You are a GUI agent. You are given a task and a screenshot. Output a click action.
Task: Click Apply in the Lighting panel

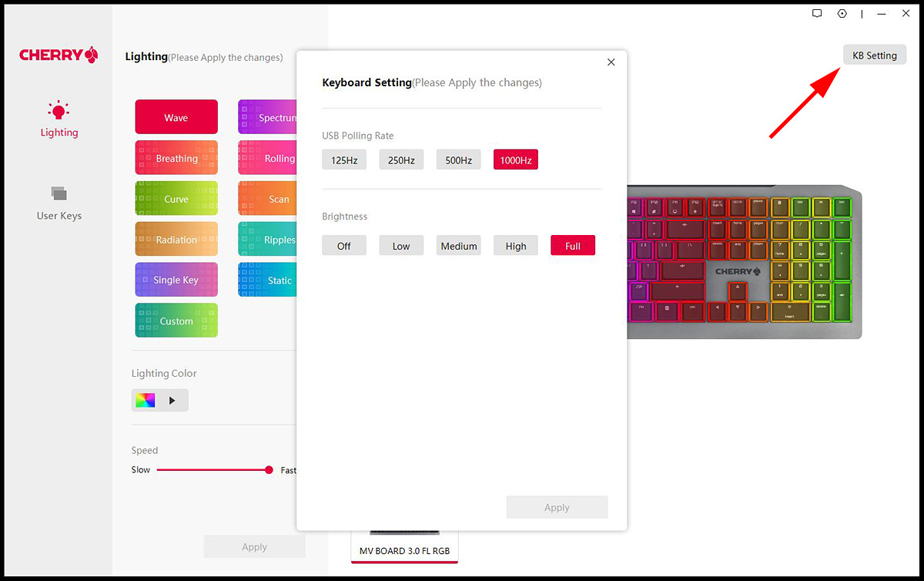[x=254, y=546]
